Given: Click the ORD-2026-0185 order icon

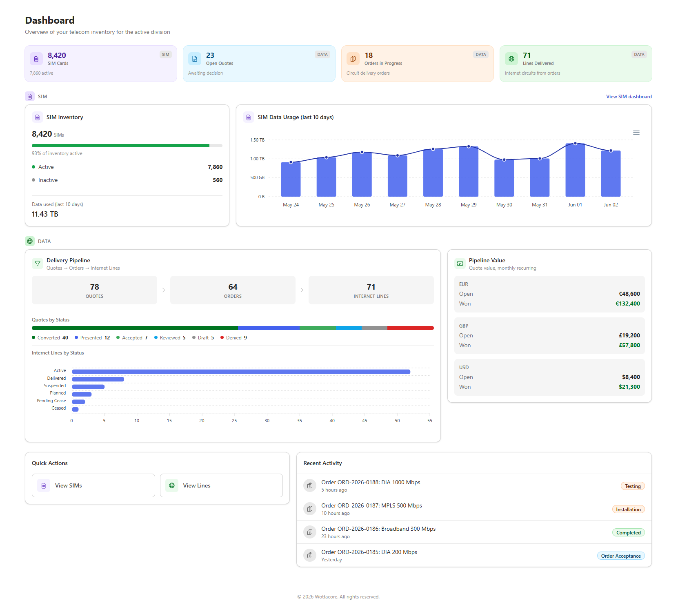Looking at the screenshot, I should 310,555.
